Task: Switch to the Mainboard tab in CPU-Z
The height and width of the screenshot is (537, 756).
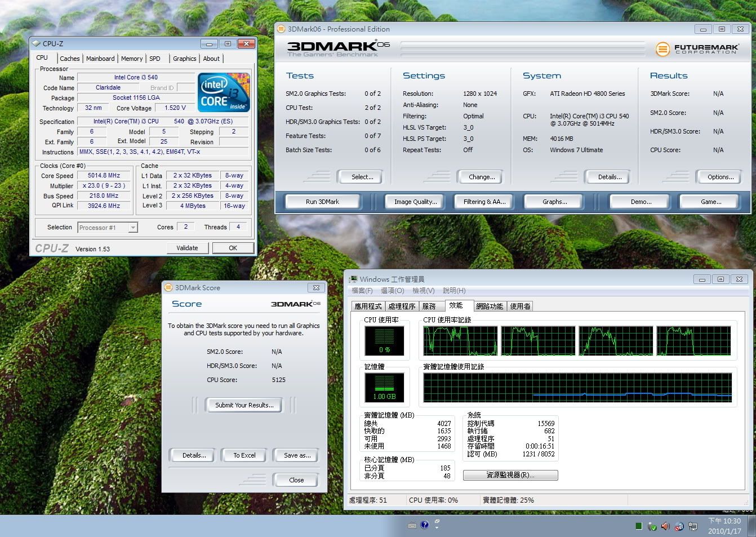Action: tap(100, 59)
